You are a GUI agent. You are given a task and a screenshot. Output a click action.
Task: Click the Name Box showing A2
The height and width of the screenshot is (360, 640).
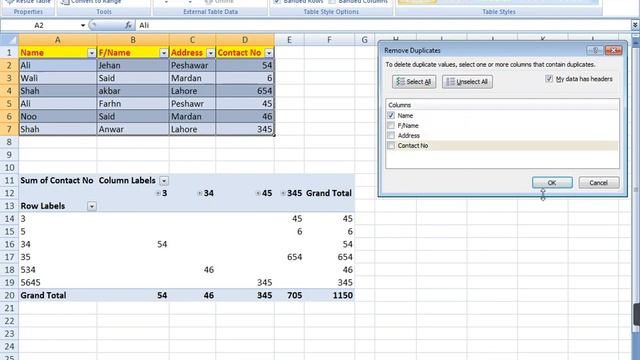tap(39, 25)
